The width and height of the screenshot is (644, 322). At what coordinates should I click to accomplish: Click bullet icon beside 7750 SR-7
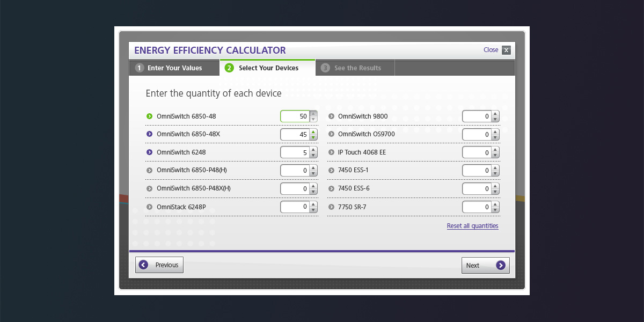click(x=331, y=207)
